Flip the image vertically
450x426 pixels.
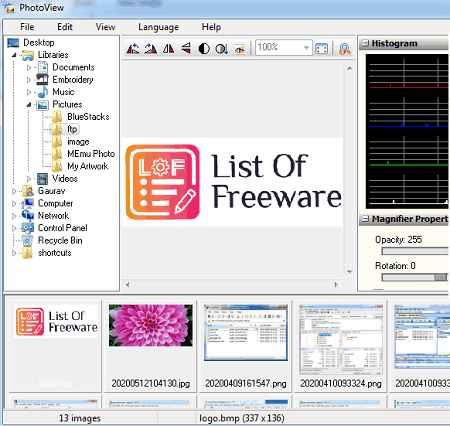[x=186, y=49]
